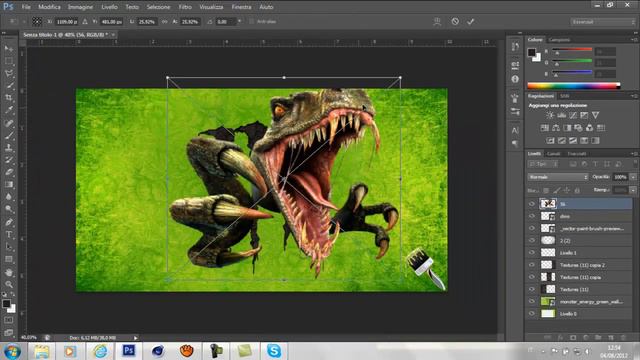Add a Levels adjustment
Screen dimensions: 640x360
[562, 116]
